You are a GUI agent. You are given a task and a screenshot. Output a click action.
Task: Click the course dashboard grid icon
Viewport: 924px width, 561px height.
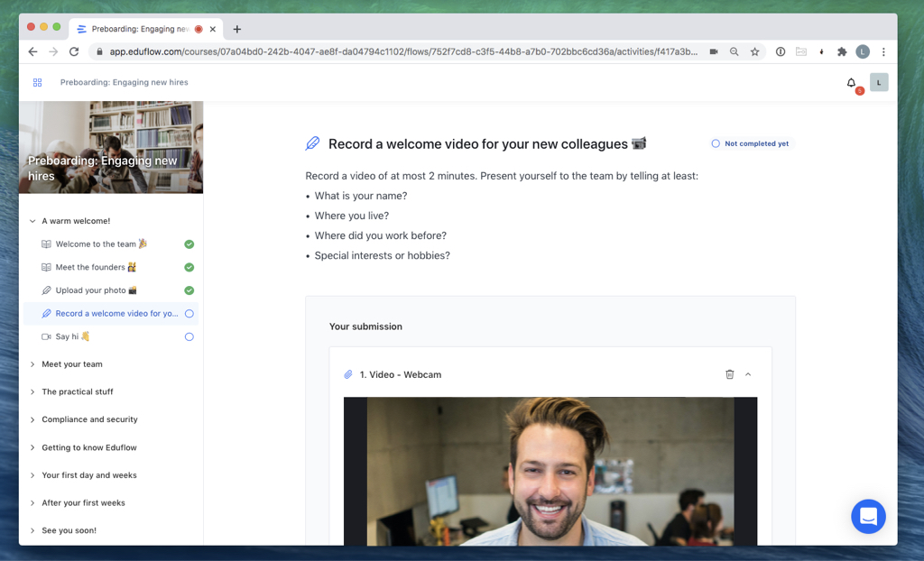37,83
